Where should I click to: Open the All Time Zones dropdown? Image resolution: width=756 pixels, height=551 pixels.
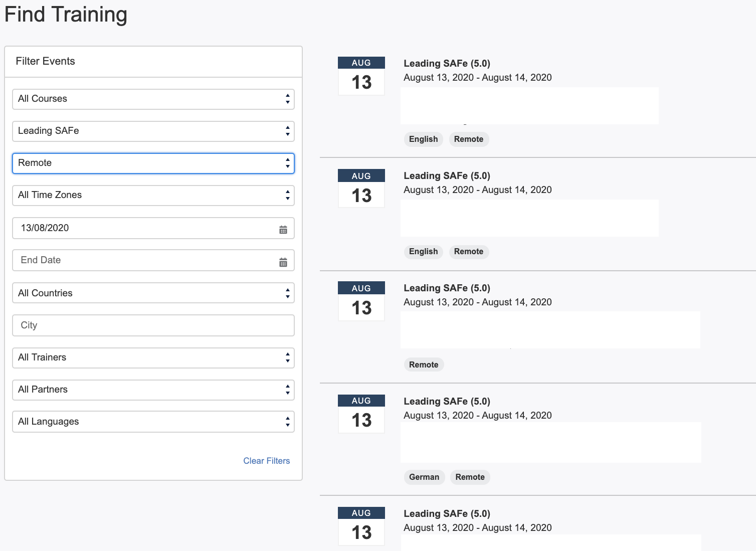coord(153,196)
